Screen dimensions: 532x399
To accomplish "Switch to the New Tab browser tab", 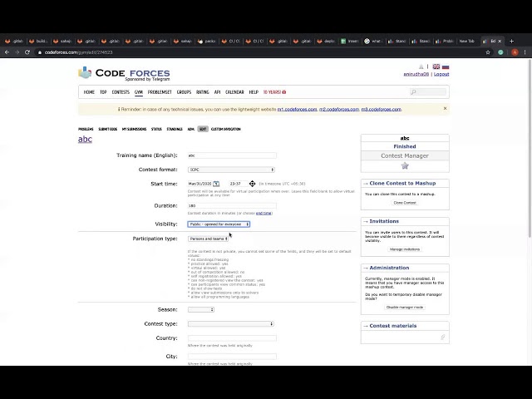I will [467, 41].
